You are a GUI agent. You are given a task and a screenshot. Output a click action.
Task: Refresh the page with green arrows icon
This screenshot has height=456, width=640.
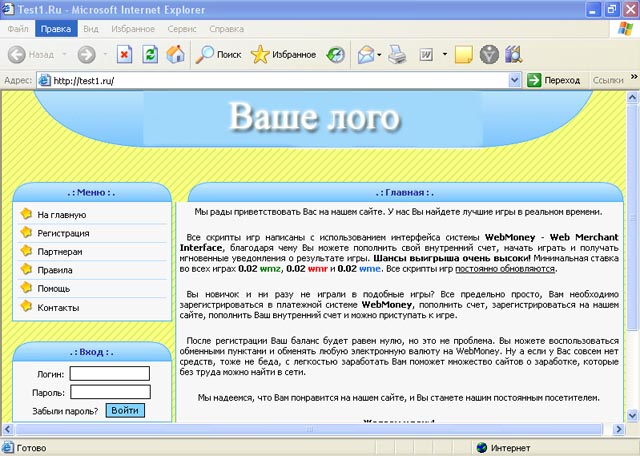pyautogui.click(x=150, y=54)
